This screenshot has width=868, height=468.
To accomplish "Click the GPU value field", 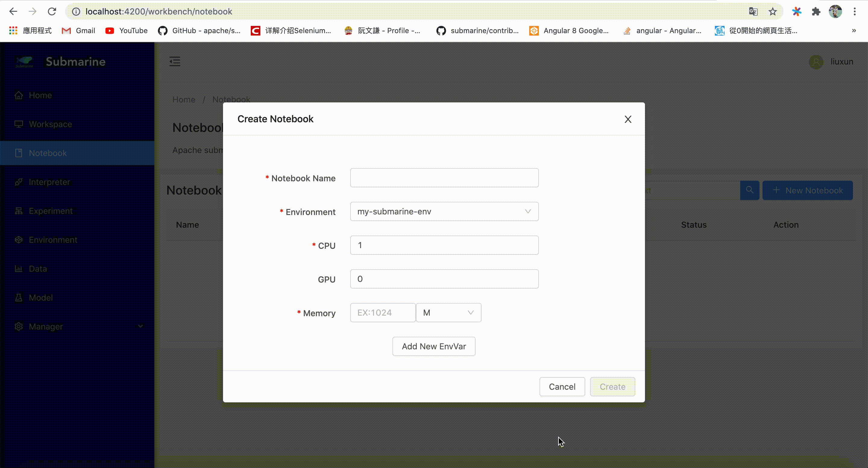I will pyautogui.click(x=444, y=279).
